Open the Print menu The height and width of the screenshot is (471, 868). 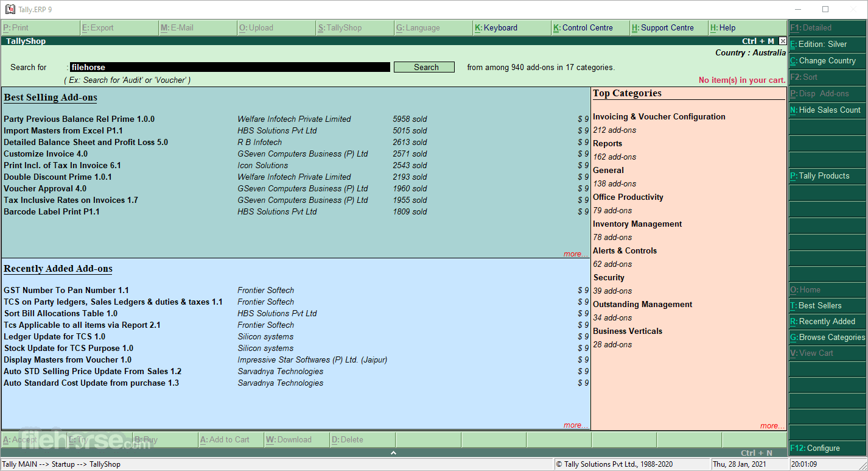(x=40, y=27)
